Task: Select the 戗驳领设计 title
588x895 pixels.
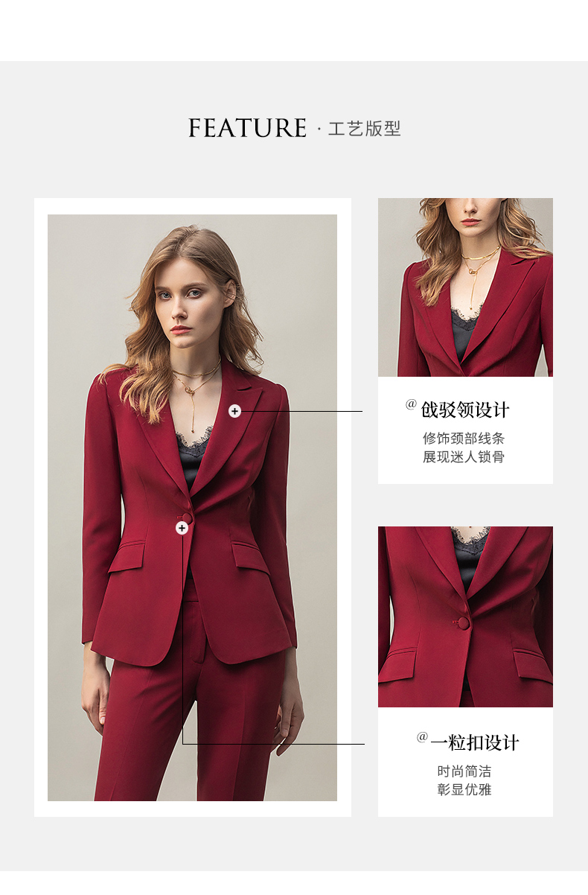Action: click(466, 410)
